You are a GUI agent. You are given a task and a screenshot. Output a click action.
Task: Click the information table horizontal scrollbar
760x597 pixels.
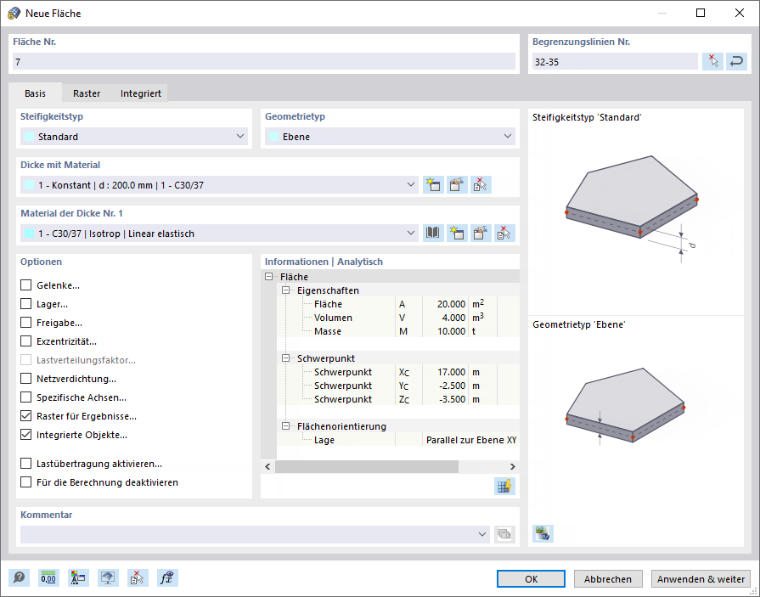tap(366, 466)
